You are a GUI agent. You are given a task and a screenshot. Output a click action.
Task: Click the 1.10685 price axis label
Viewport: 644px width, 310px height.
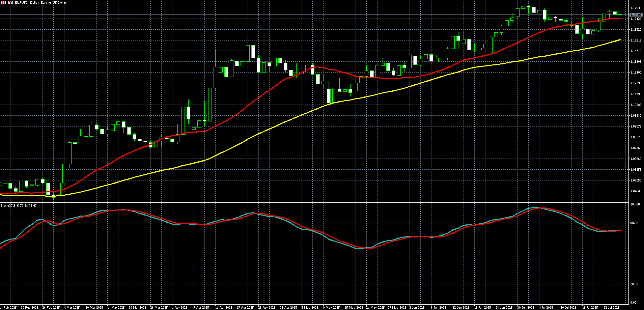(636, 105)
